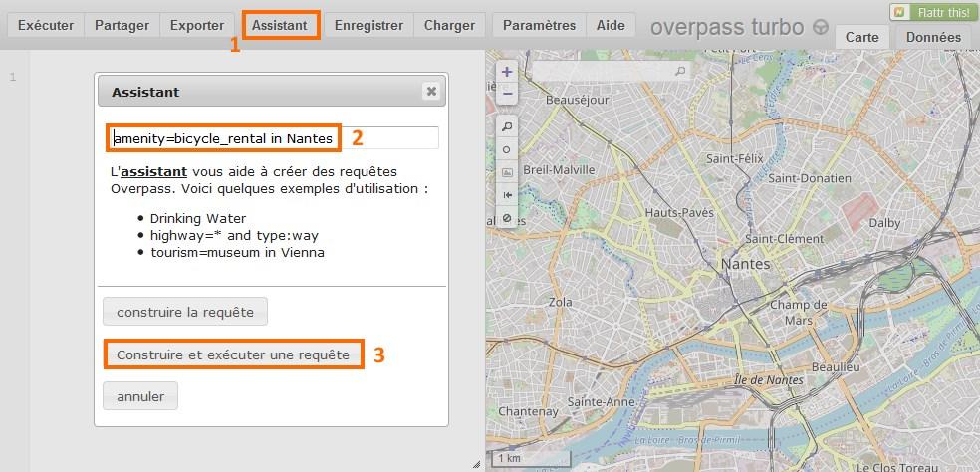Toggle the wide map view arrow icon
The width and height of the screenshot is (980, 472).
click(x=507, y=195)
